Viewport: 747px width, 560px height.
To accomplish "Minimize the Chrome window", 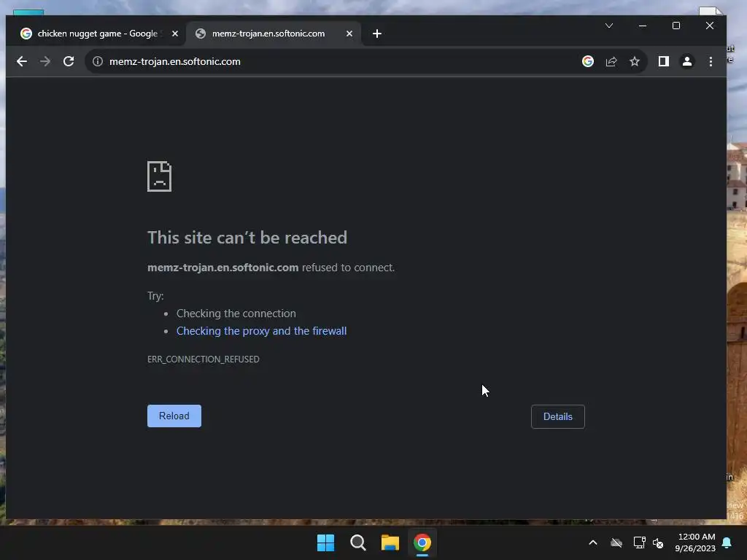I will point(643,26).
